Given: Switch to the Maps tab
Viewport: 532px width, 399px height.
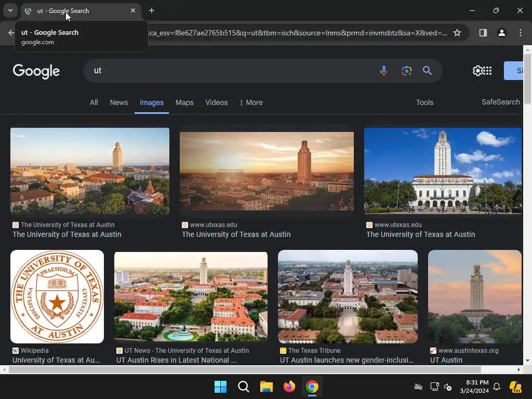Looking at the screenshot, I should point(184,102).
